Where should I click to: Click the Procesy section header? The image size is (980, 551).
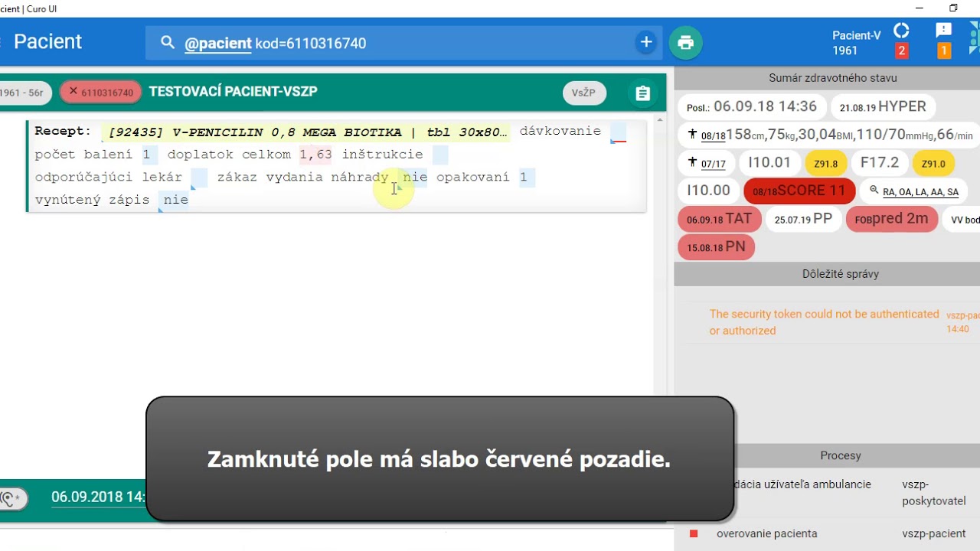tap(841, 455)
